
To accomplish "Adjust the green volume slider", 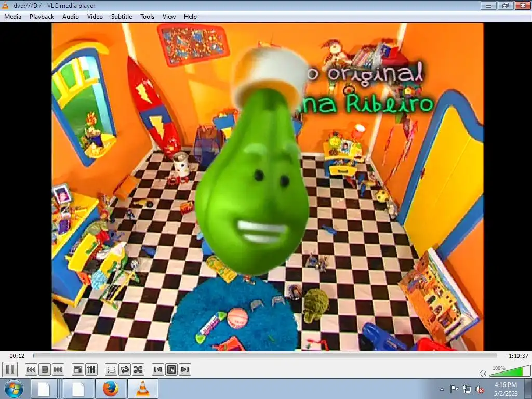I will 510,371.
